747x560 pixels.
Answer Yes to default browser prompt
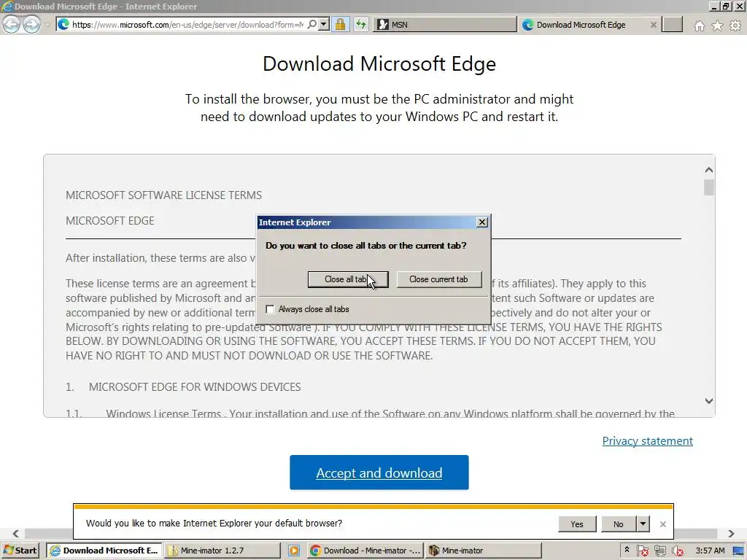click(x=577, y=524)
